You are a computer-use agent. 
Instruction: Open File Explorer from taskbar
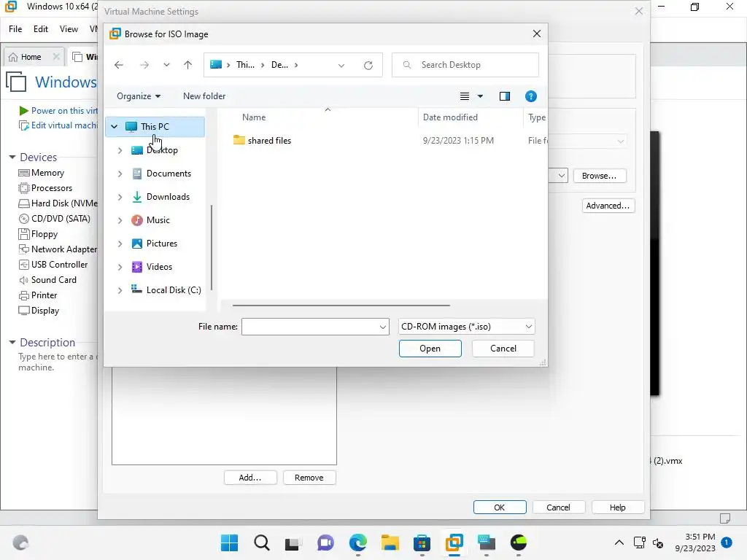pyautogui.click(x=390, y=542)
